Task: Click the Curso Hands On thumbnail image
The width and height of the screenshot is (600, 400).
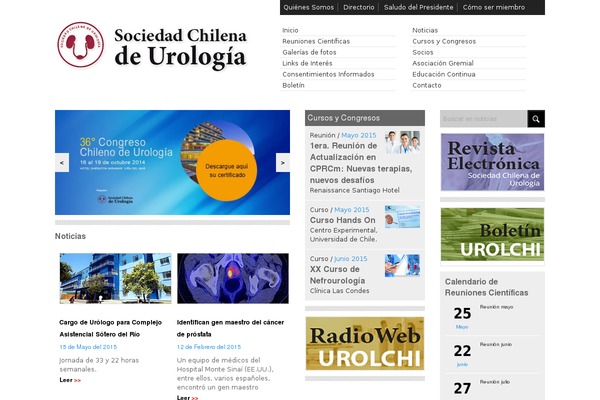Action: (x=402, y=217)
